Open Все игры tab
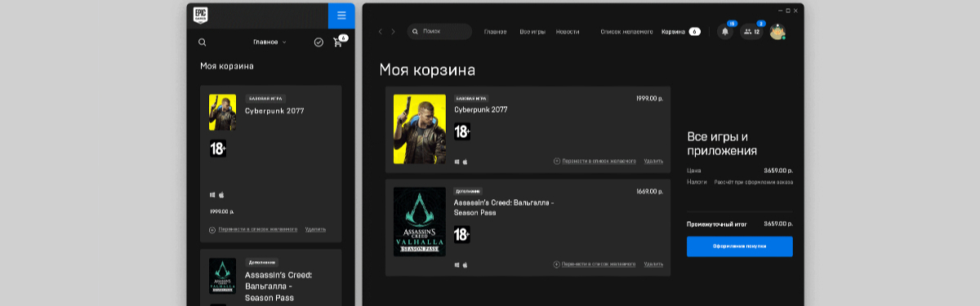980x306 pixels. [x=532, y=32]
